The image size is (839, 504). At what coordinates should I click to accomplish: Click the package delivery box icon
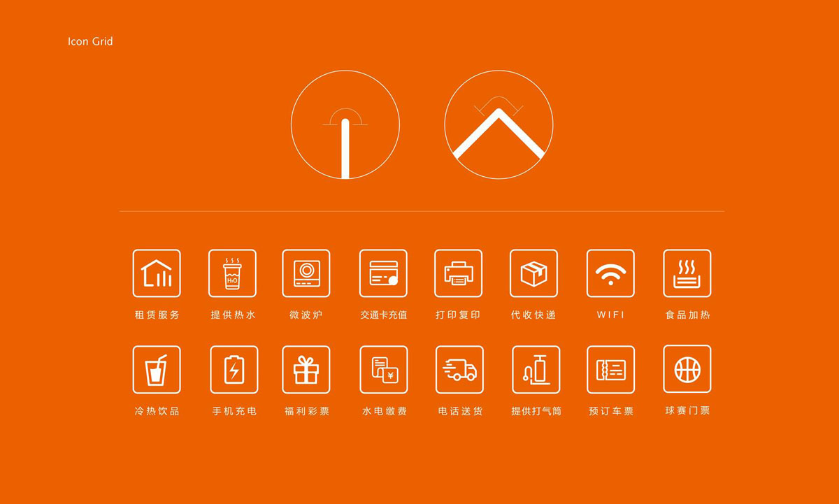(x=533, y=273)
